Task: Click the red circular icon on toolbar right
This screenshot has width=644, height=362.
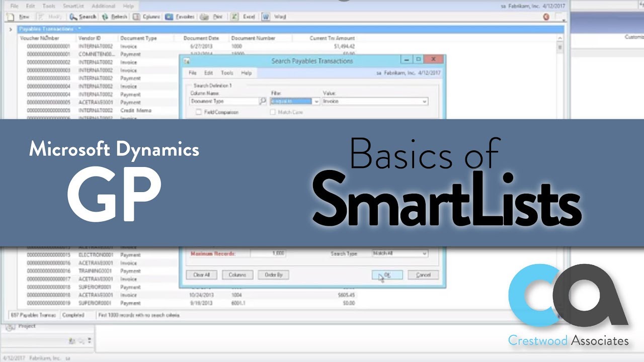Action: 546,17
